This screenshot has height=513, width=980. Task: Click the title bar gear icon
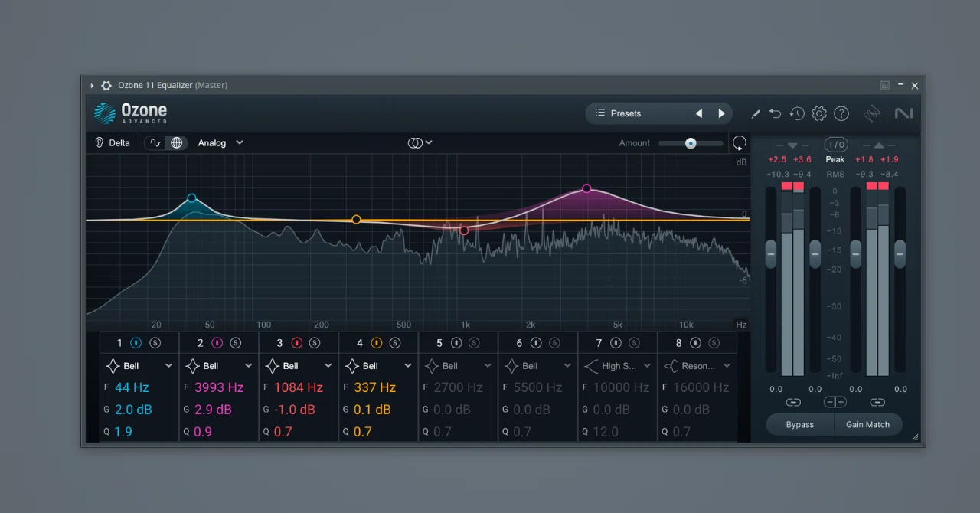coord(106,85)
